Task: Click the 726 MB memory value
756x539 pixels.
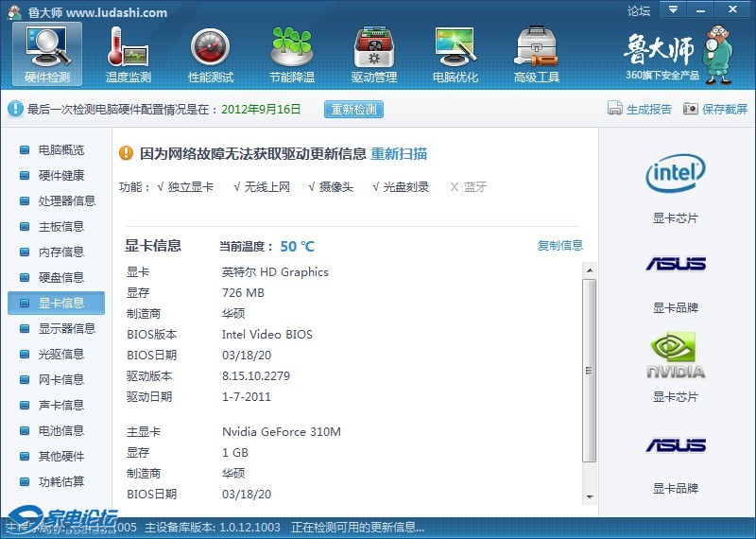Action: pos(243,293)
